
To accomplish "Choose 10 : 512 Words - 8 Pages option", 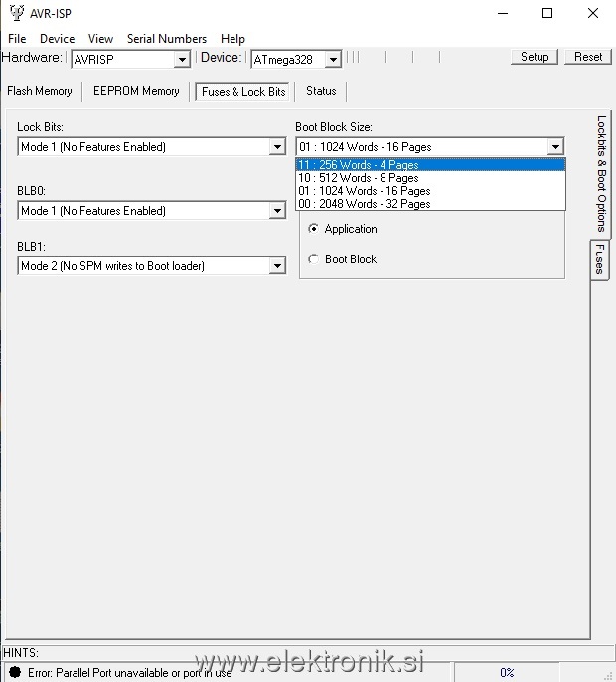I will pyautogui.click(x=430, y=178).
